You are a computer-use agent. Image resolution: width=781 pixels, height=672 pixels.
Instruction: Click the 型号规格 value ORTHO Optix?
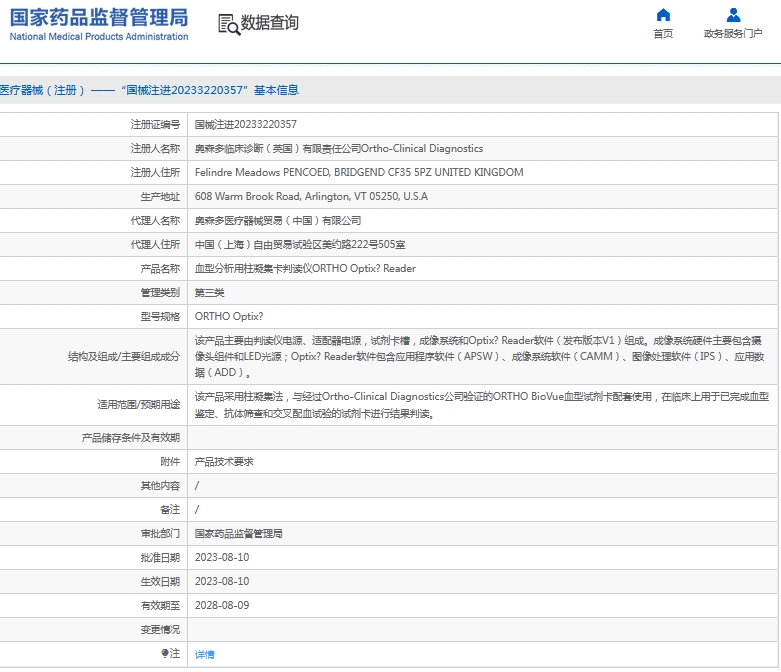229,316
